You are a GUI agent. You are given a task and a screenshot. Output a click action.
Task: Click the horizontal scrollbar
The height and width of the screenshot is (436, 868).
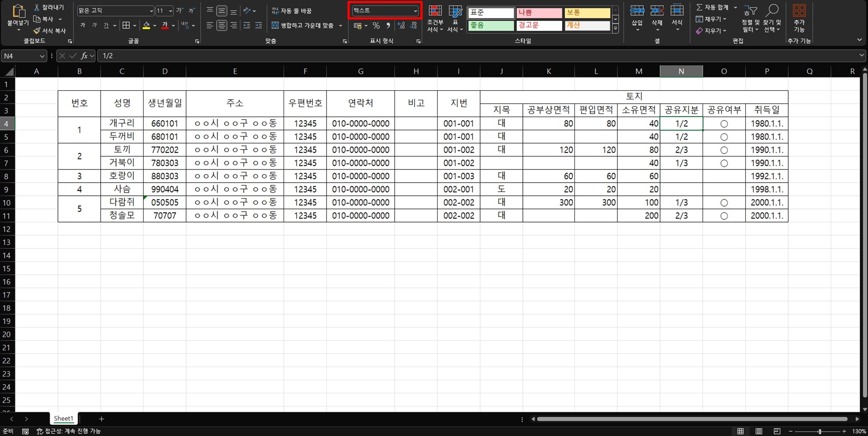(x=692, y=419)
